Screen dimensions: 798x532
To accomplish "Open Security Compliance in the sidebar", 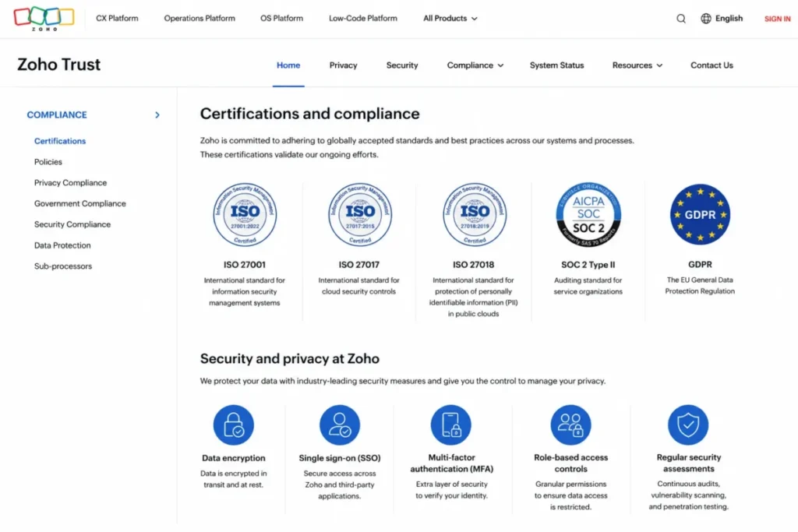I will click(x=72, y=224).
